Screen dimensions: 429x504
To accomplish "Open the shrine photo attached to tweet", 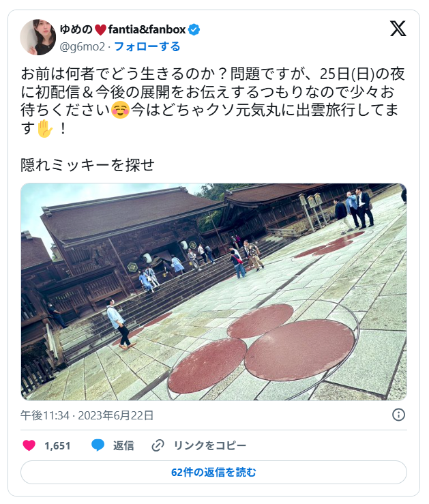I will tap(213, 292).
